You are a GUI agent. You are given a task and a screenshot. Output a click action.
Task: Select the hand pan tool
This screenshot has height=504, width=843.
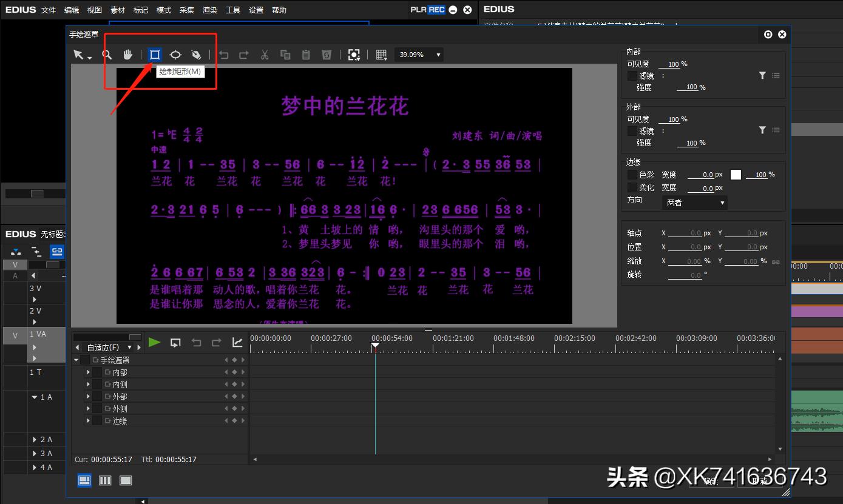pos(127,55)
